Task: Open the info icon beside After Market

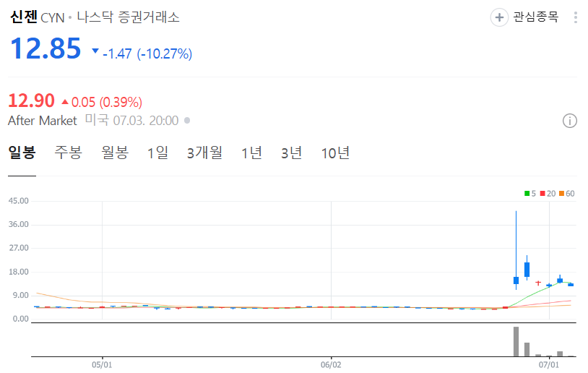Action: [x=570, y=121]
